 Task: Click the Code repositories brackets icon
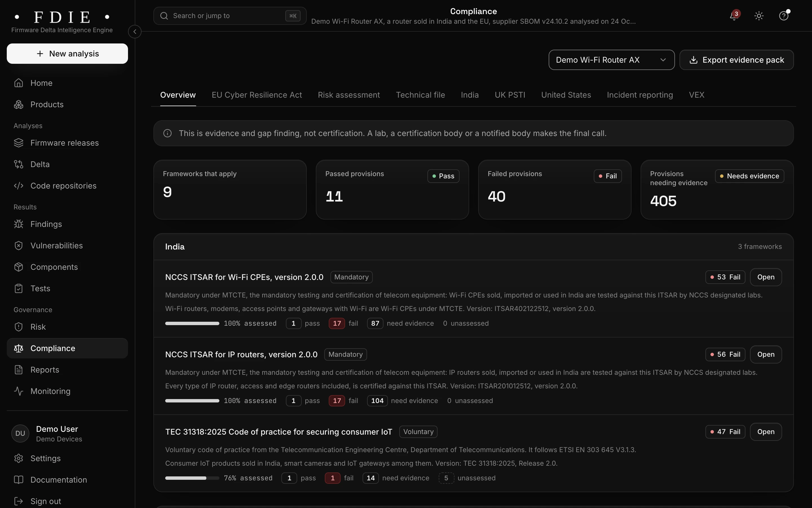tap(19, 186)
